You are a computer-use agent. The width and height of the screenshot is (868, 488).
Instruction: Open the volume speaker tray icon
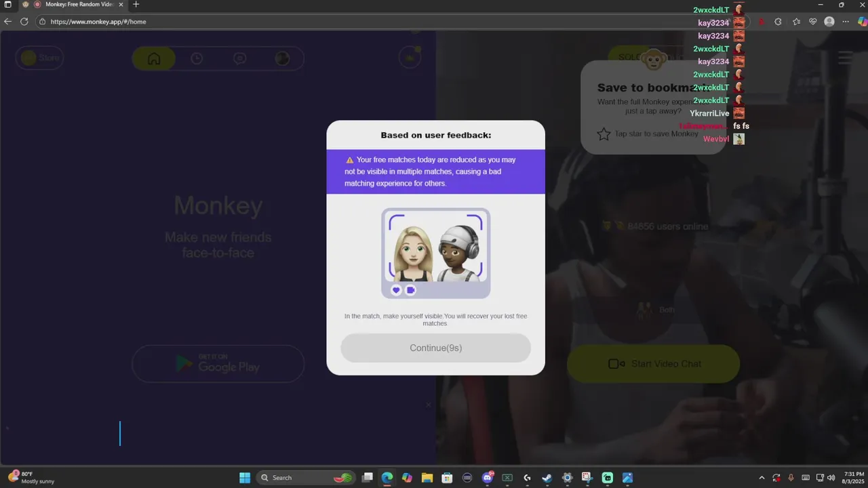click(831, 478)
